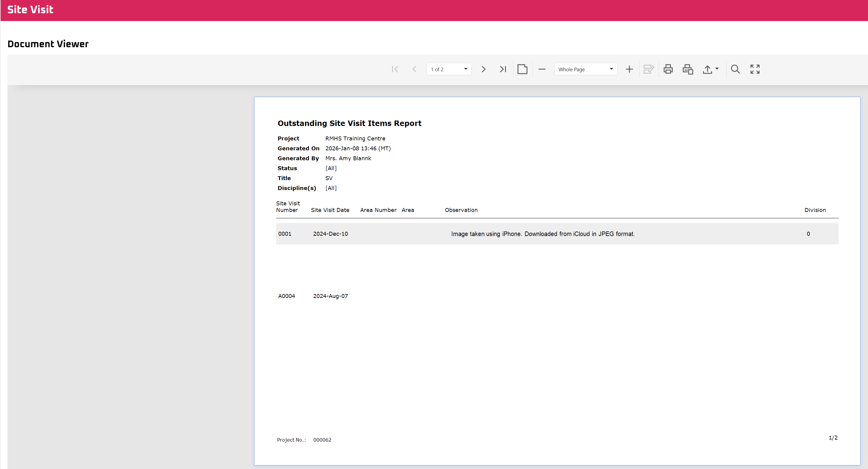Click the 1/2 page indicator
The width and height of the screenshot is (868, 469).
(833, 438)
